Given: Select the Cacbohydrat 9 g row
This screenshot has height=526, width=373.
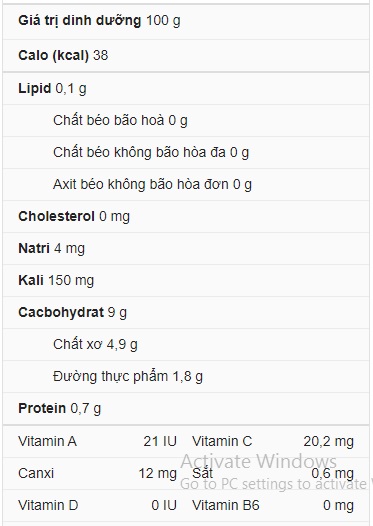Looking at the screenshot, I should pyautogui.click(x=186, y=312).
